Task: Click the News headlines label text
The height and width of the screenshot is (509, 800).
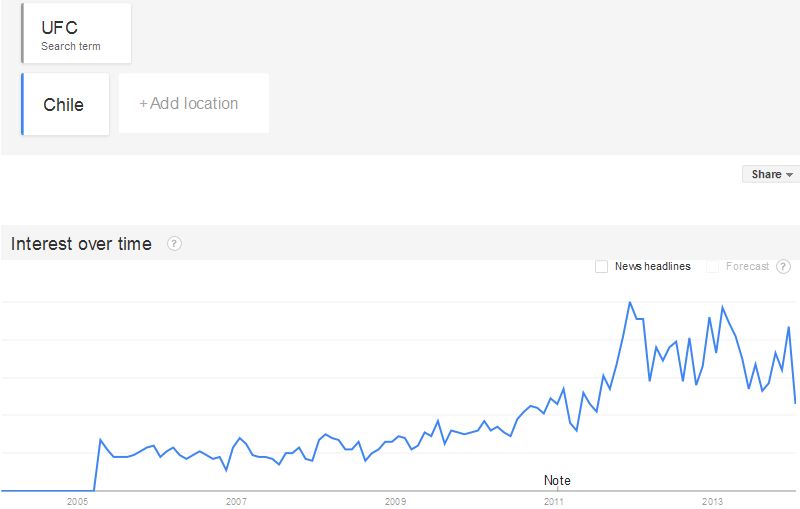Action: click(x=652, y=267)
